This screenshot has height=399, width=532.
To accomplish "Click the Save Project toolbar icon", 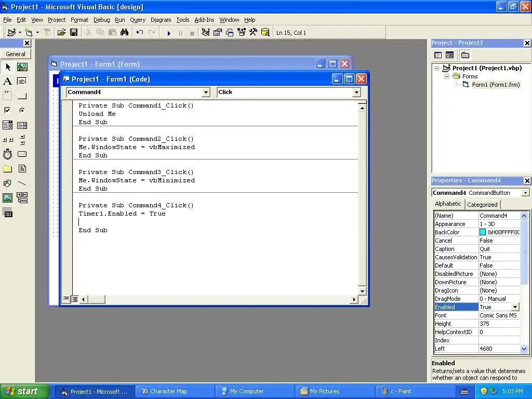I will point(74,33).
